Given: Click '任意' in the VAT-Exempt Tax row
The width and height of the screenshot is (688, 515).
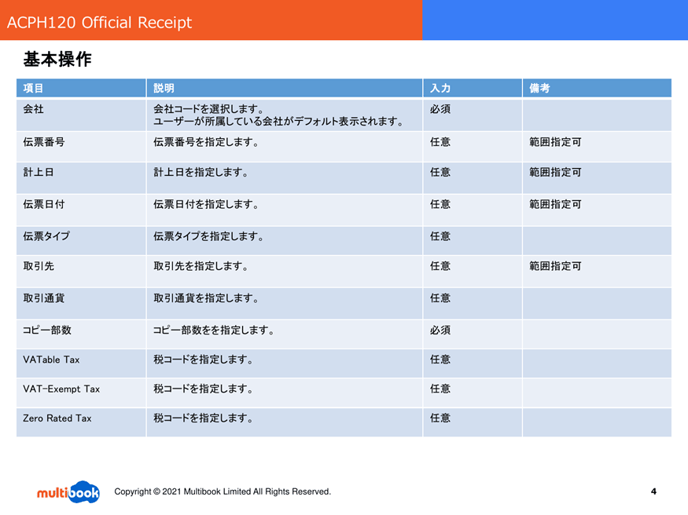Looking at the screenshot, I should click(440, 389).
